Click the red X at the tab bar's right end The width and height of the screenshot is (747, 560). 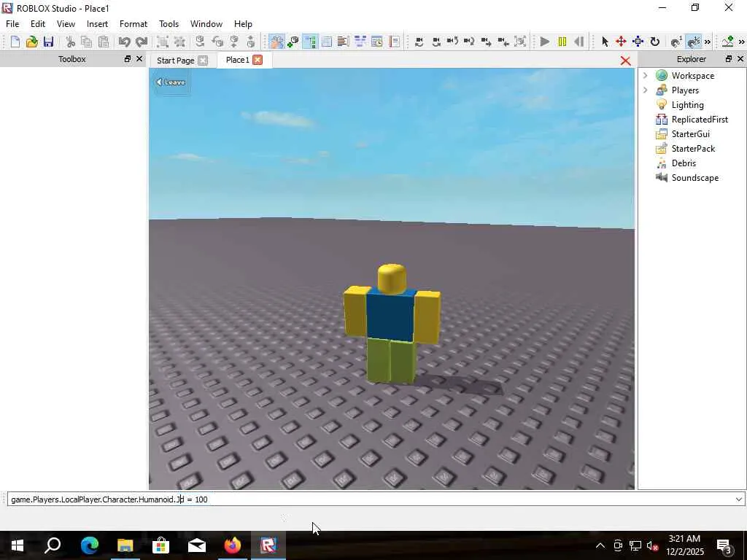click(625, 61)
